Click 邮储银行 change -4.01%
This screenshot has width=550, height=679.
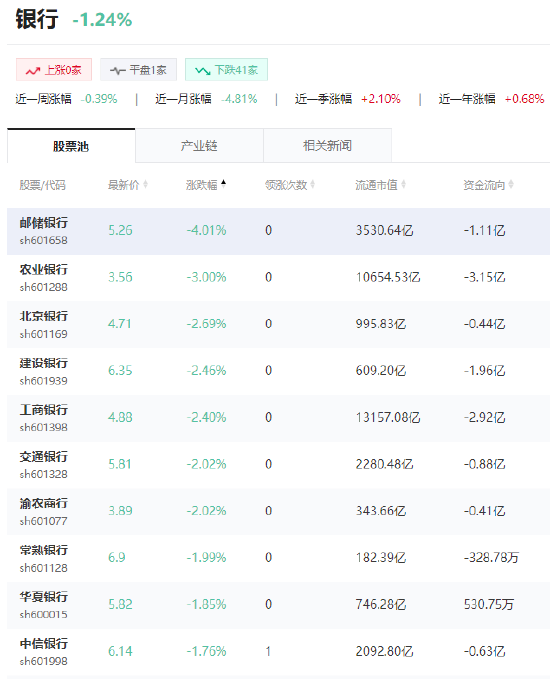pyautogui.click(x=207, y=230)
